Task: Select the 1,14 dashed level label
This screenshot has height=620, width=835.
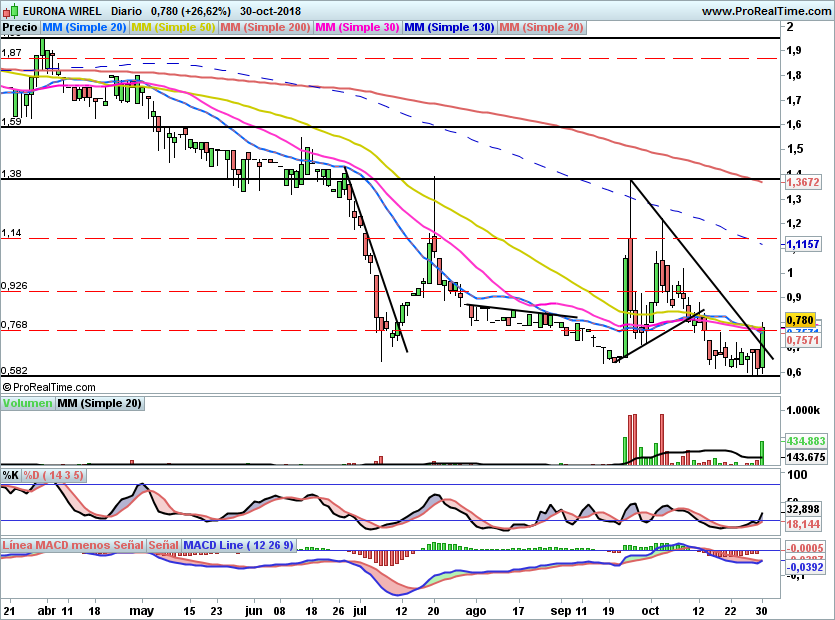Action: (x=11, y=233)
